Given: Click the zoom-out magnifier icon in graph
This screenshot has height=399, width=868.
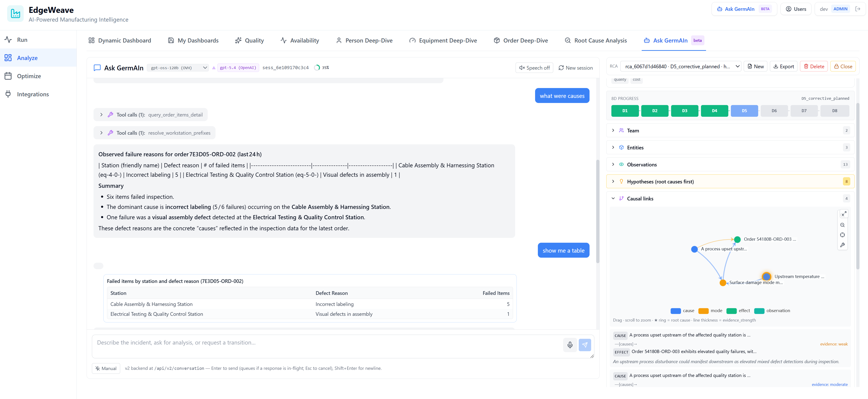Looking at the screenshot, I should [842, 225].
